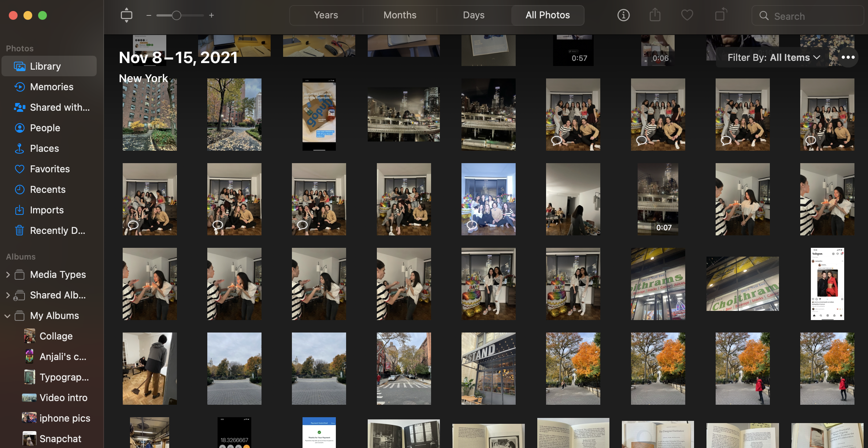
Task: Open the Imports section
Action: [47, 210]
